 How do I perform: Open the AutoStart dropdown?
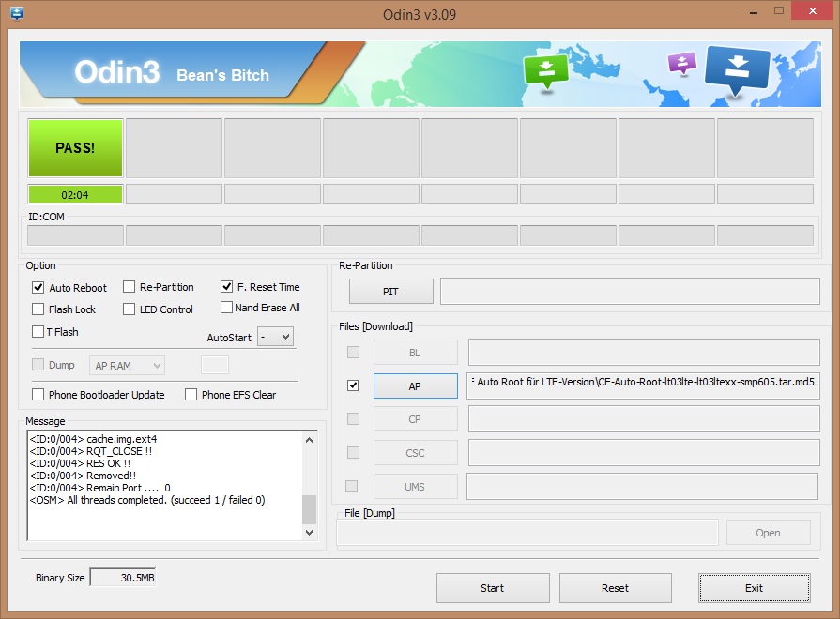tap(275, 337)
